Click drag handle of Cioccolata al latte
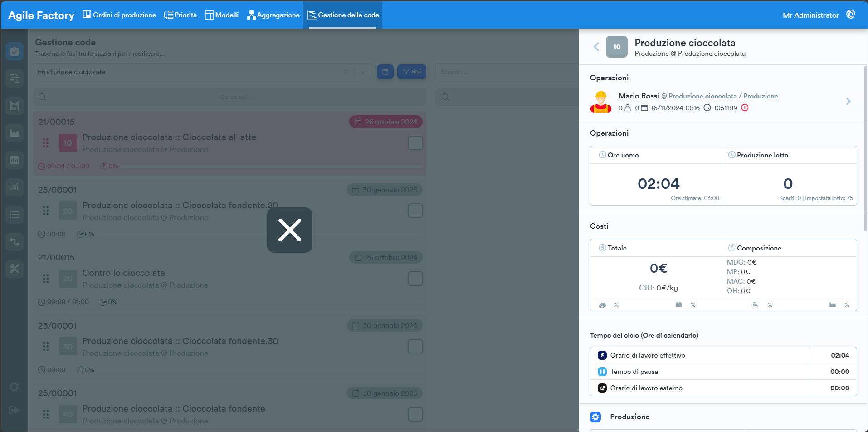 point(46,143)
